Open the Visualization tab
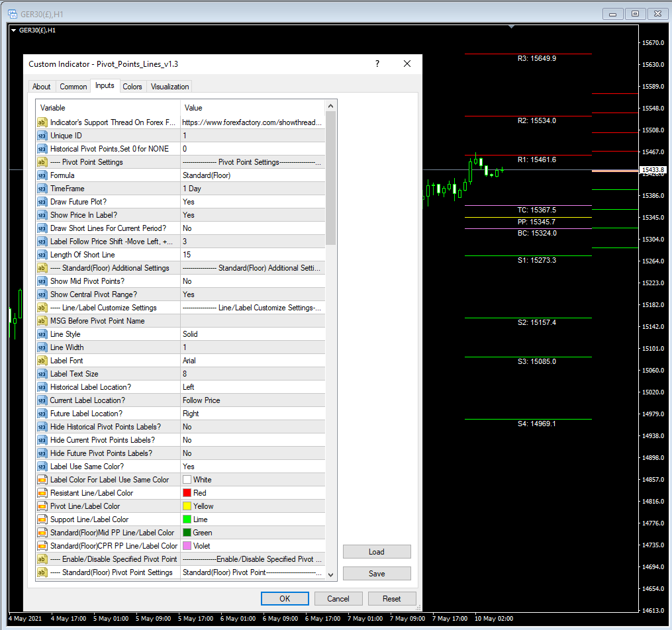Screen dimensions: 672x630 169,87
